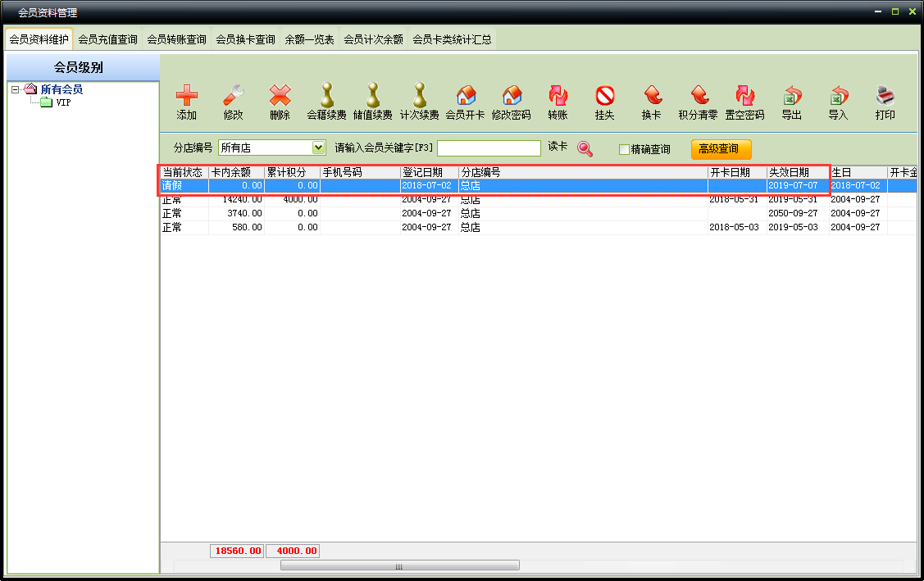Image resolution: width=924 pixels, height=581 pixels.
Task: Open the 会员换卡查询 tab
Action: (x=246, y=39)
